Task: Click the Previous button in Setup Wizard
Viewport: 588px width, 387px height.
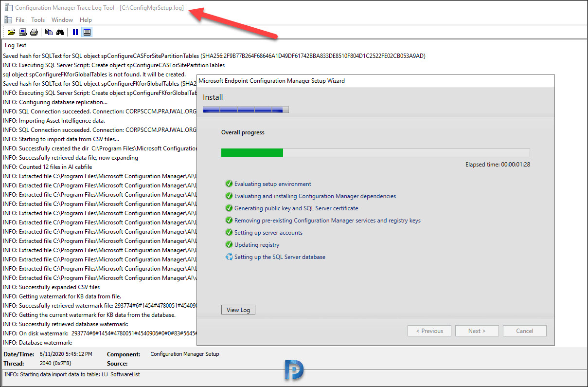Action: (x=429, y=331)
